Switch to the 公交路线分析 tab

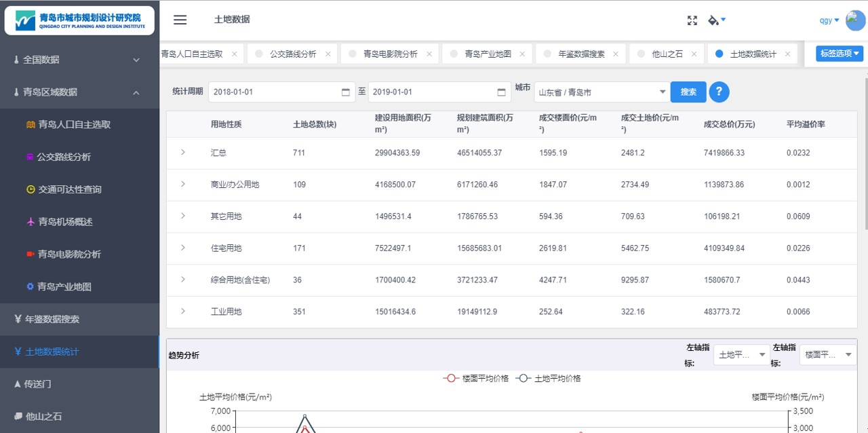tap(293, 54)
